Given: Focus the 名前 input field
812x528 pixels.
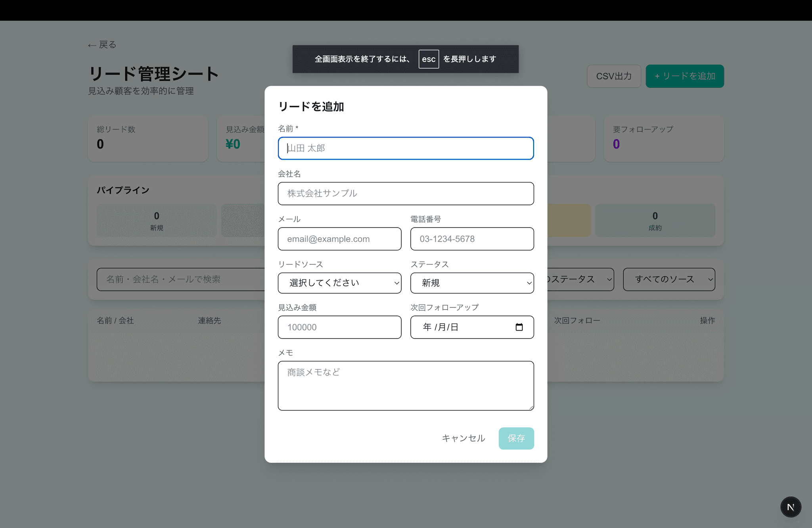Looking at the screenshot, I should (406, 148).
